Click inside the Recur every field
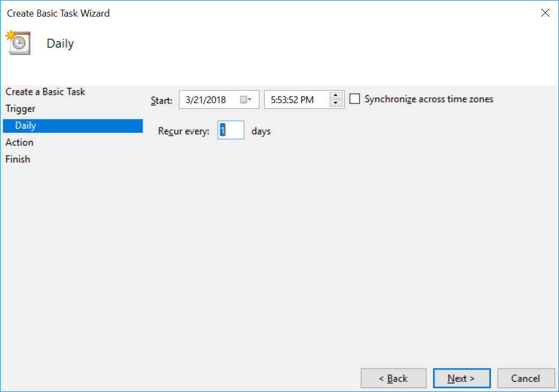 click(230, 130)
